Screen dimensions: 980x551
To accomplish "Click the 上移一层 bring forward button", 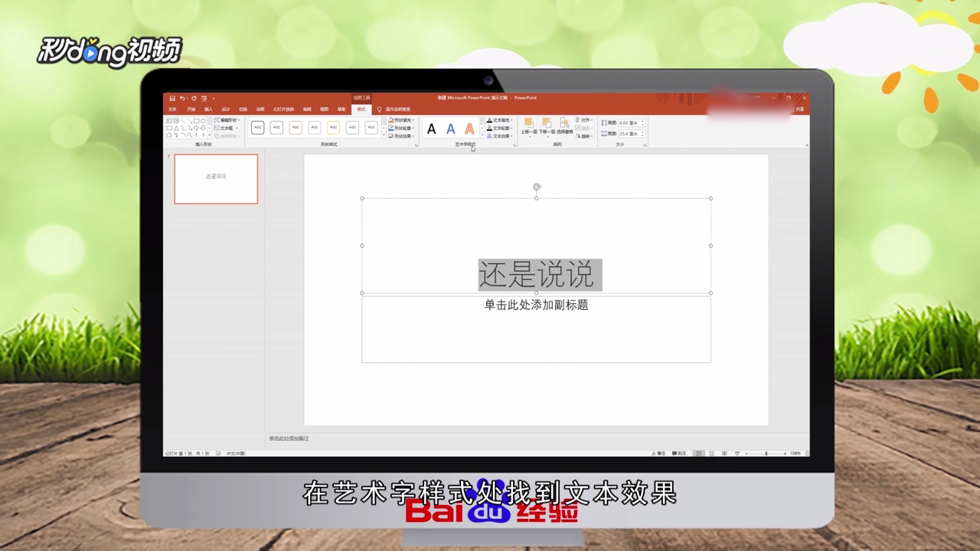I will [x=529, y=127].
